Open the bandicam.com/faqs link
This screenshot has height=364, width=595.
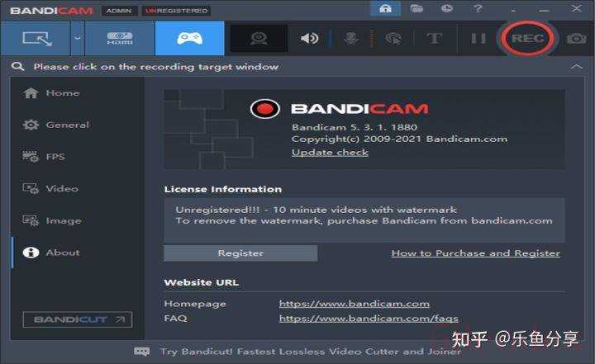[x=369, y=318]
